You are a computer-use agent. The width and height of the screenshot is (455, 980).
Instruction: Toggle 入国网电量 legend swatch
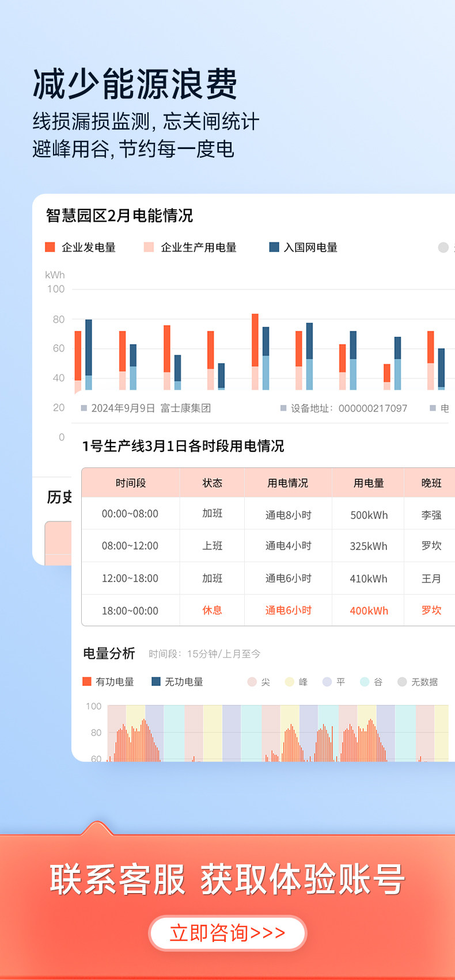pos(274,247)
